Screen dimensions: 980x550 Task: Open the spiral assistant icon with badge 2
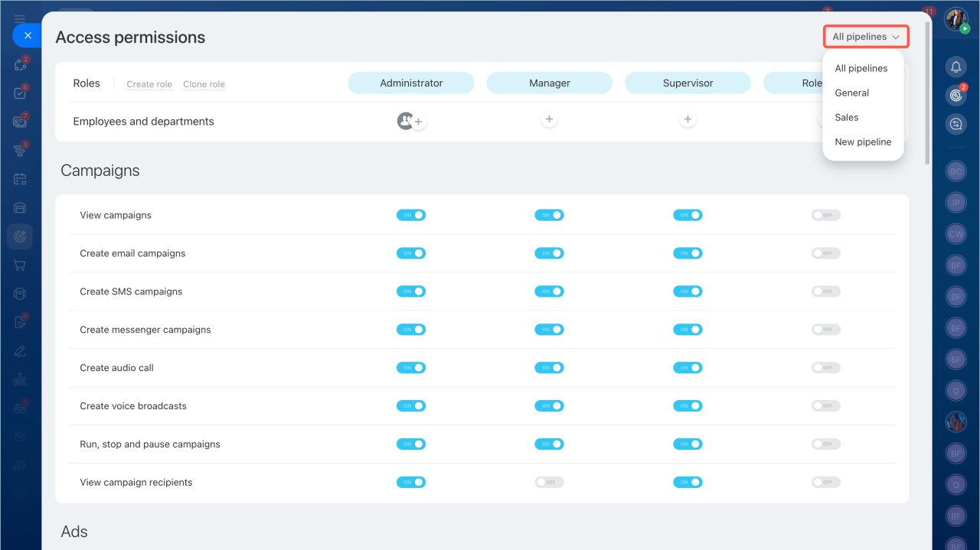tap(955, 96)
